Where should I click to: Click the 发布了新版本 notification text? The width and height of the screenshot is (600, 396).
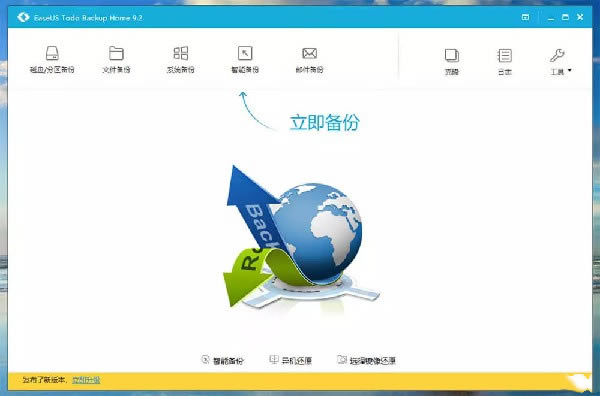pos(44,380)
